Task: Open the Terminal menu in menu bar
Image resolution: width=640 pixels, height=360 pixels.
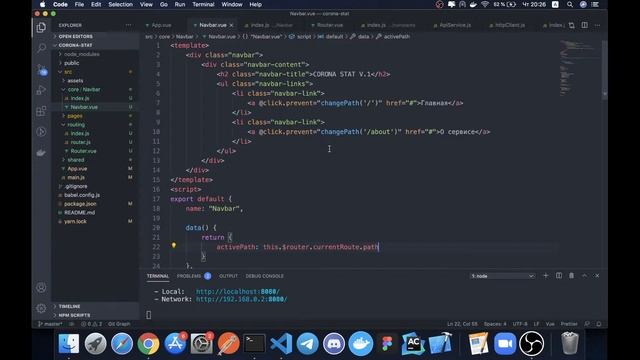Action: (203, 4)
